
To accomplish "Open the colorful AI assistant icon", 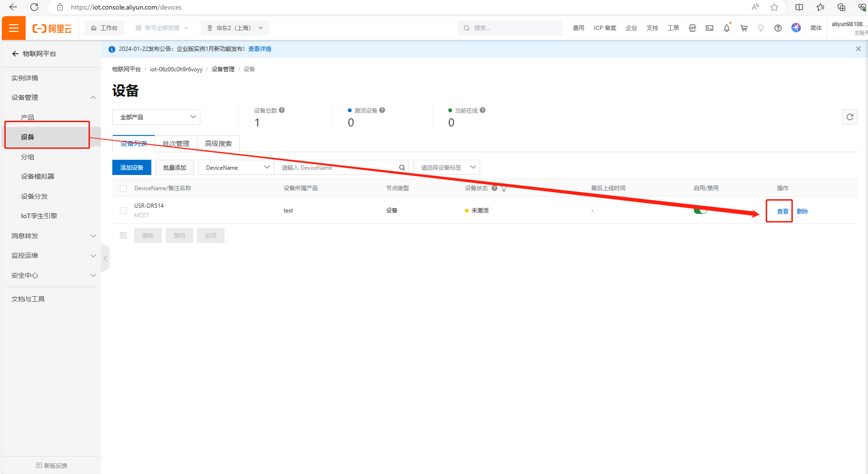I will click(796, 28).
